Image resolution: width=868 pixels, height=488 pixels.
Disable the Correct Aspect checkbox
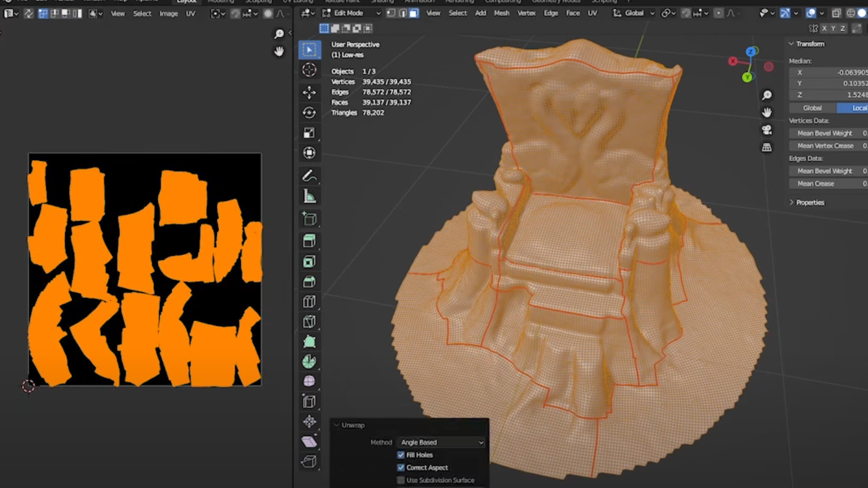[x=401, y=468]
